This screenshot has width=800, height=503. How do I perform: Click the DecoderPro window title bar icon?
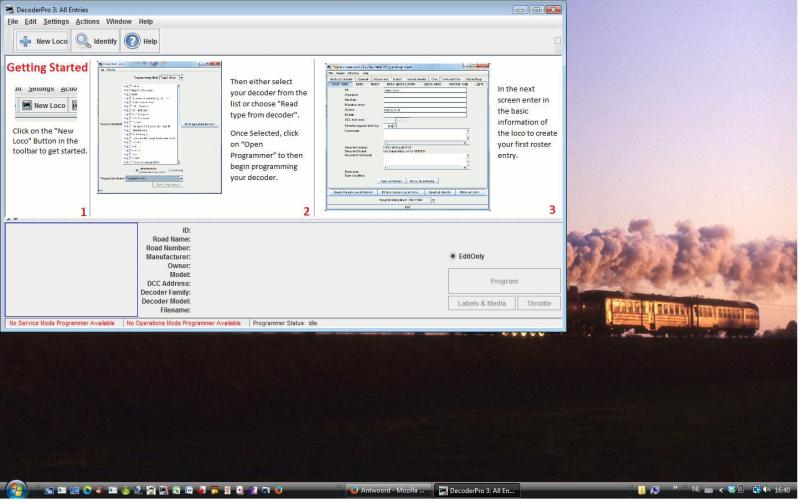(9, 9)
